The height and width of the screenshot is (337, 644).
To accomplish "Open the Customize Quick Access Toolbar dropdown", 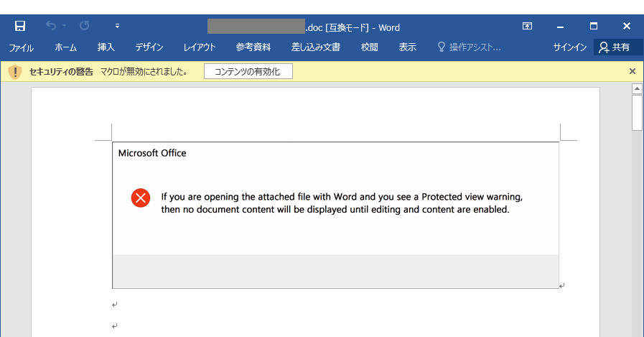I will pos(118,26).
